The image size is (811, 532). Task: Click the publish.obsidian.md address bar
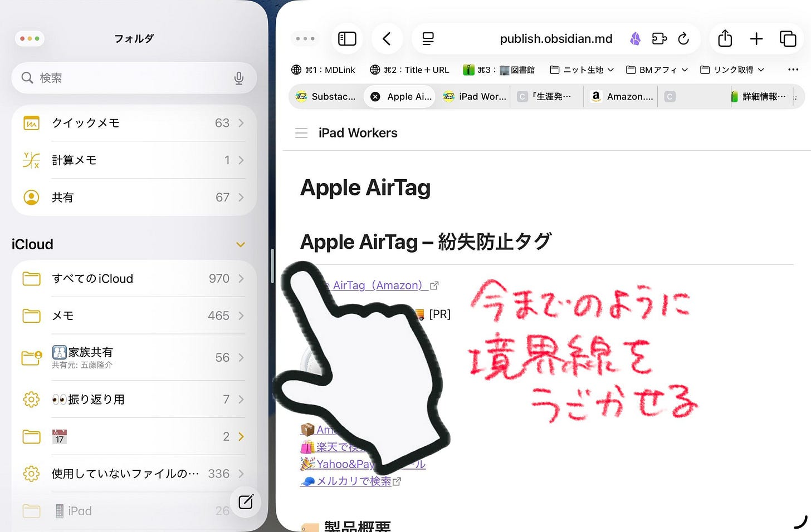(556, 38)
